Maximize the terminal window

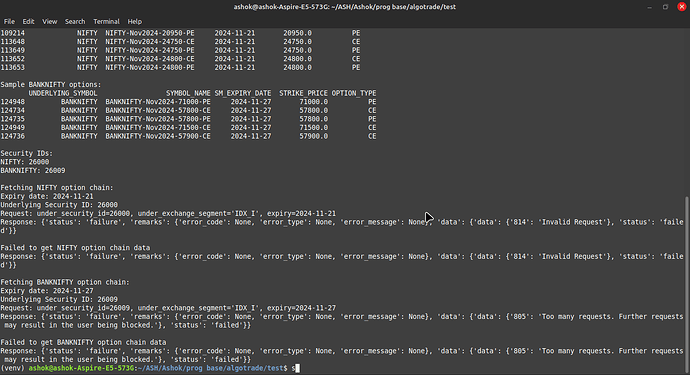665,7
